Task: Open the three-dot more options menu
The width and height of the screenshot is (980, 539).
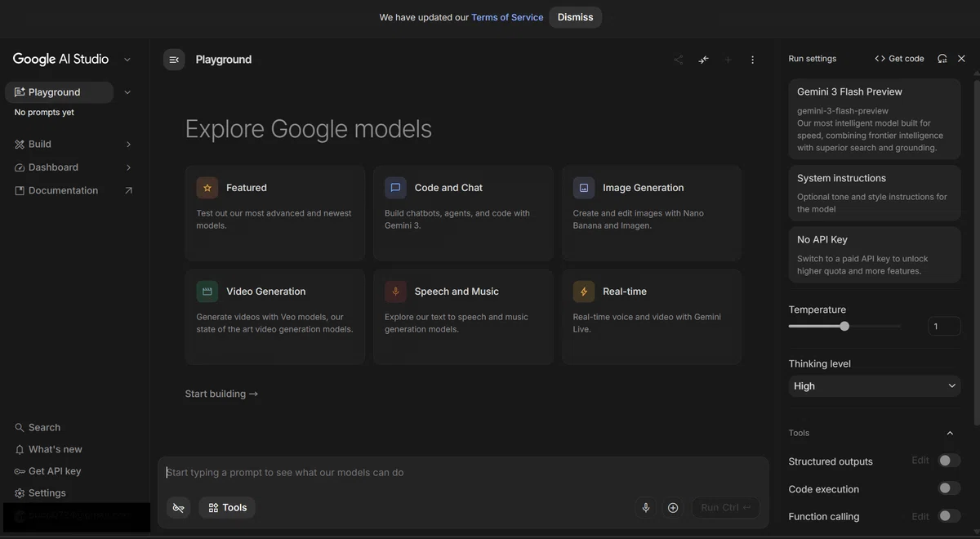Action: click(752, 60)
